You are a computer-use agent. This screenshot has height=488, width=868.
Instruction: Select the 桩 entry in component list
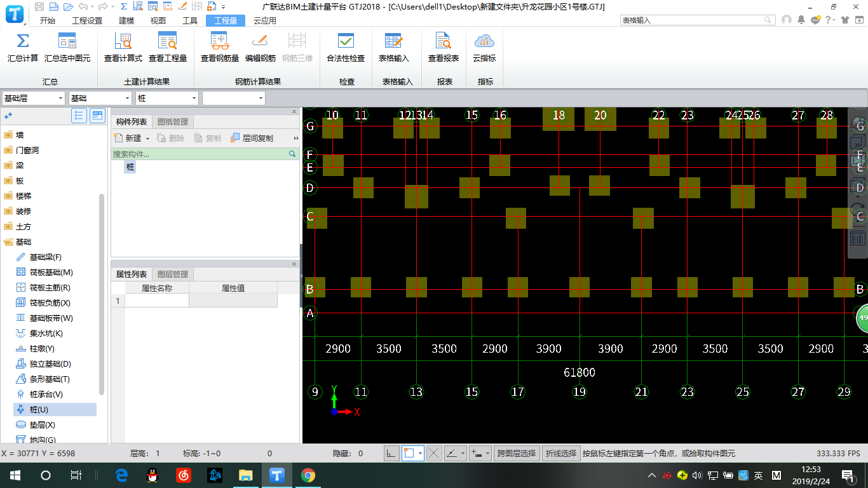click(x=130, y=166)
